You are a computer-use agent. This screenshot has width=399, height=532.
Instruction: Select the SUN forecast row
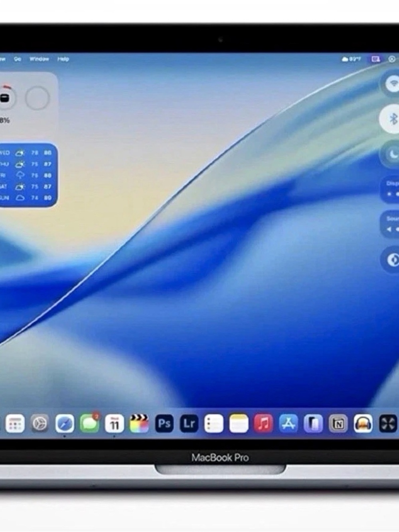point(26,198)
